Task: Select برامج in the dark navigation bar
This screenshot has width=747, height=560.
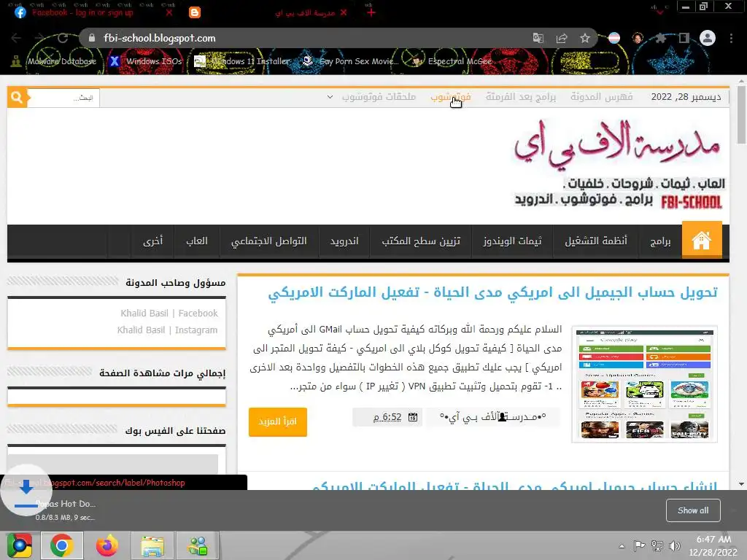Action: [x=660, y=241]
